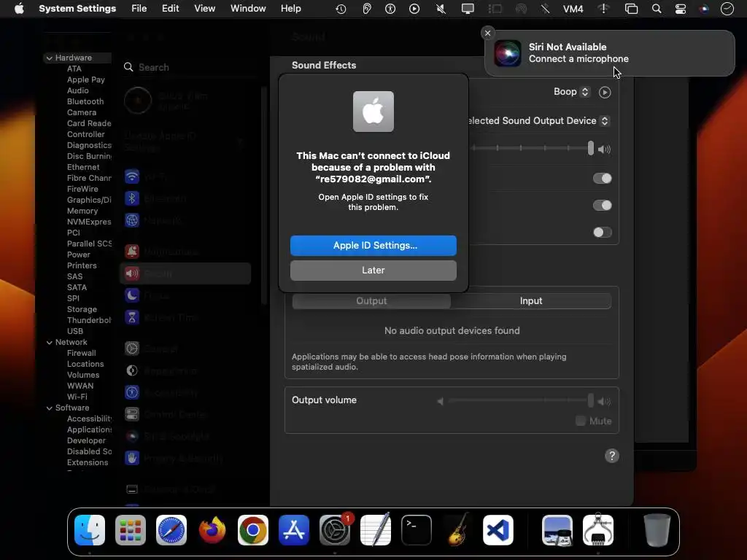
Task: Click the Screen Time hourglass icon
Action: (132, 317)
